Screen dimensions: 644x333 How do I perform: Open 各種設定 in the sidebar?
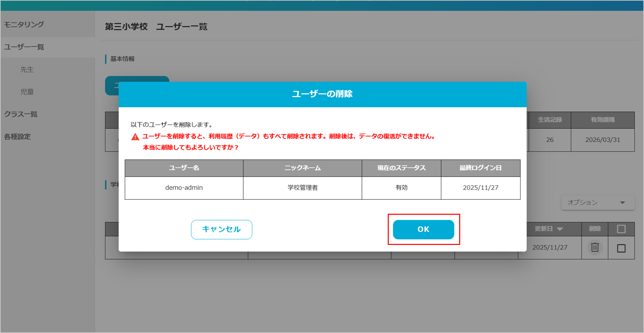point(17,137)
